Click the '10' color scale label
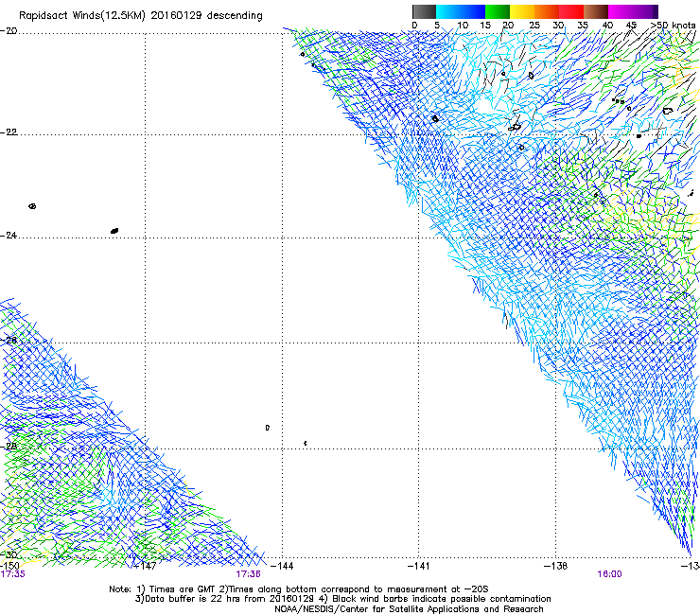Screen dimensions: 700x615 [x=463, y=26]
